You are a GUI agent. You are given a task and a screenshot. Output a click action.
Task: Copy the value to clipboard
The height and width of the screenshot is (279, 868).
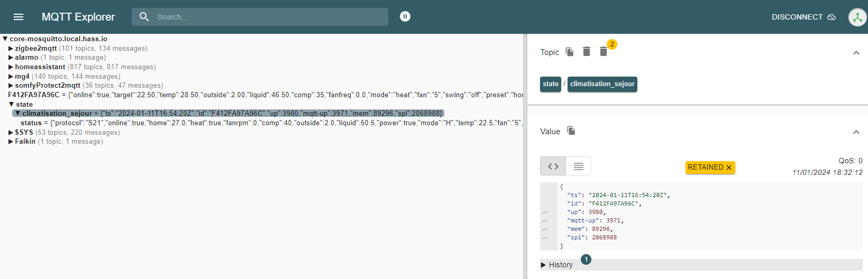571,131
